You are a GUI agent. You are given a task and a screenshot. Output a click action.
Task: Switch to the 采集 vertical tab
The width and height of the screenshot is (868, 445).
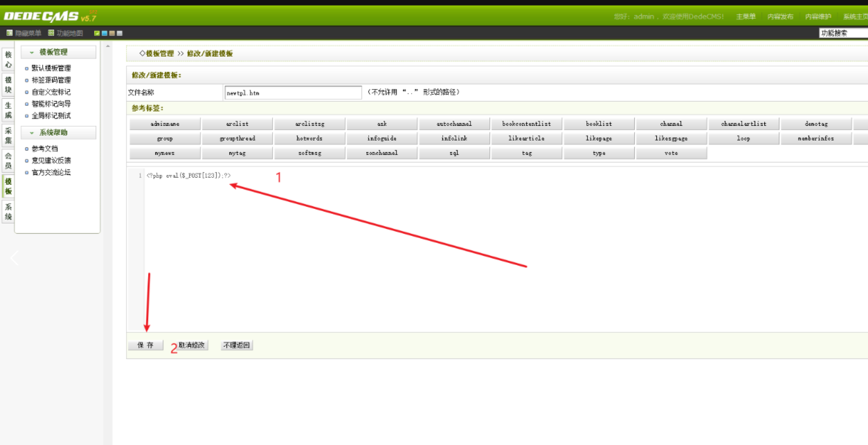click(x=8, y=136)
